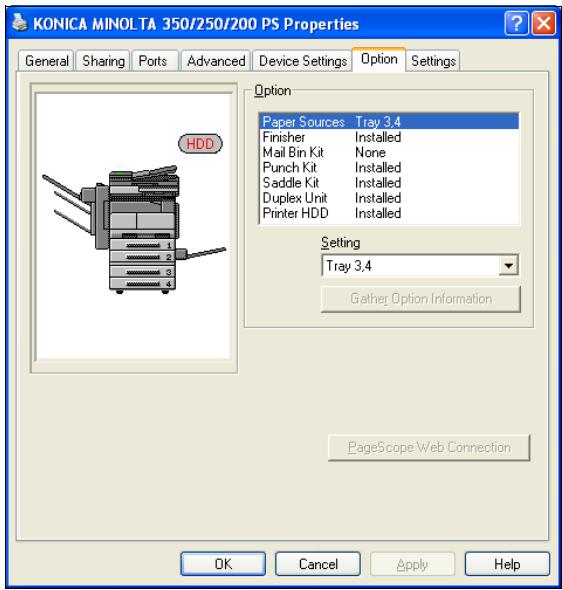Image resolution: width=562 pixels, height=590 pixels.
Task: Click the Help button
Action: pyautogui.click(x=507, y=564)
